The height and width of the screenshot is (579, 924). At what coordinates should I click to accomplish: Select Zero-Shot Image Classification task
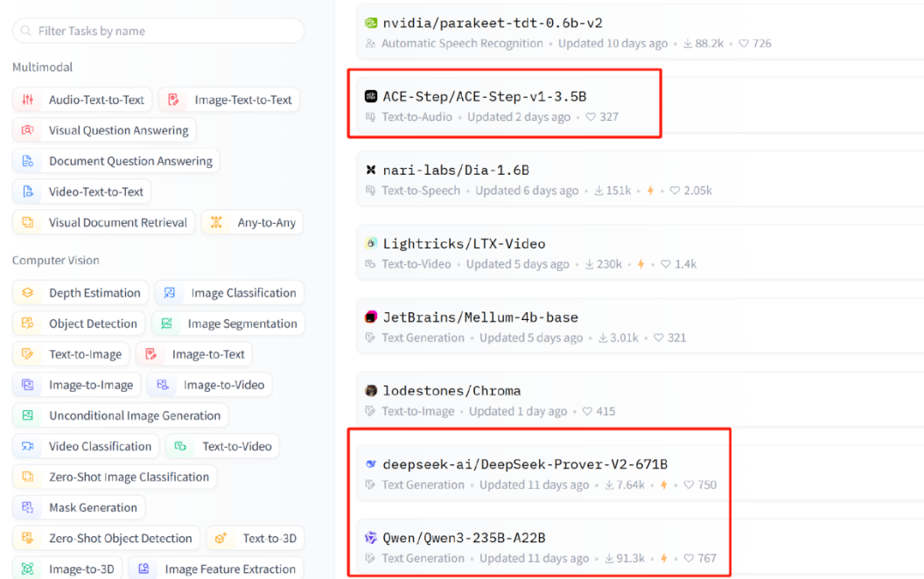tap(115, 477)
